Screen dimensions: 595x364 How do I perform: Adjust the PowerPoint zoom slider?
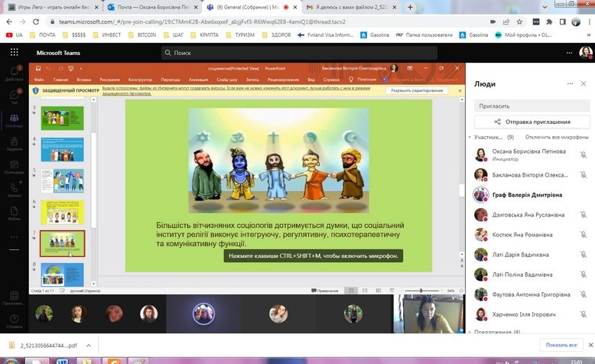[x=421, y=291]
